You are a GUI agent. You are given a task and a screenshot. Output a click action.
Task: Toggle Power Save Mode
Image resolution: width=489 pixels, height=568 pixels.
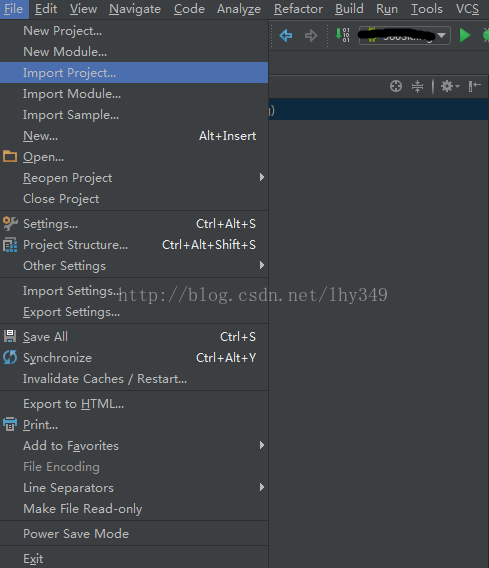click(x=134, y=534)
